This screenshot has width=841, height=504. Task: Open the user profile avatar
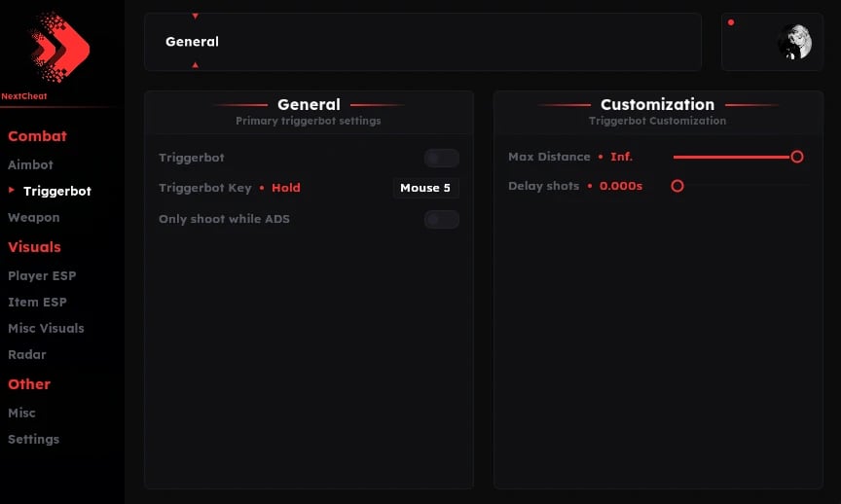click(795, 43)
